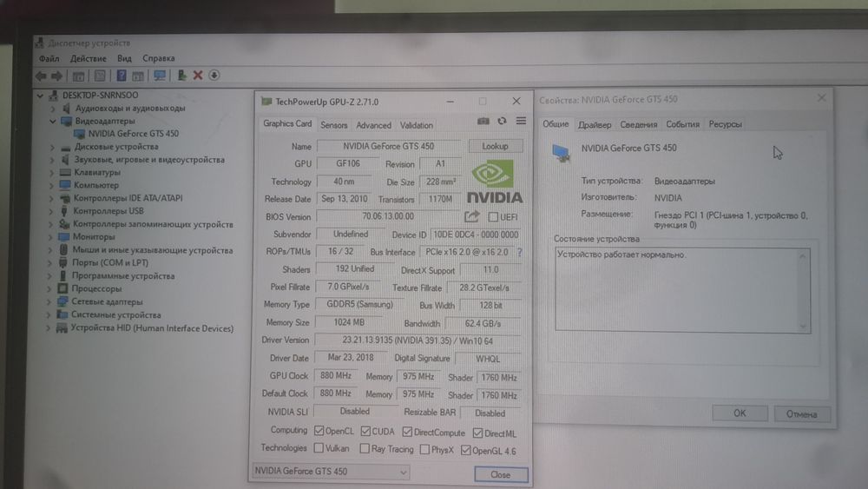
Task: Select NVIDIA GeForce GTS 450 in device tree
Action: (134, 134)
